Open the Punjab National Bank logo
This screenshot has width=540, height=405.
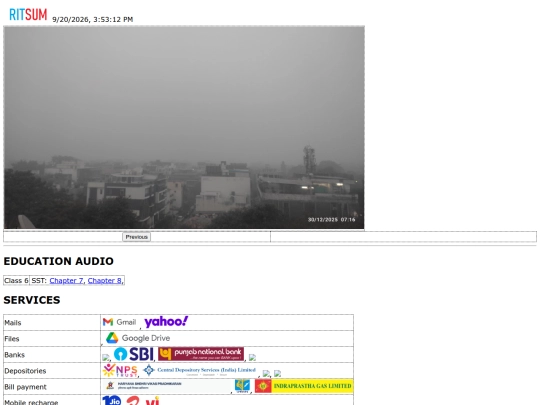tap(201, 354)
